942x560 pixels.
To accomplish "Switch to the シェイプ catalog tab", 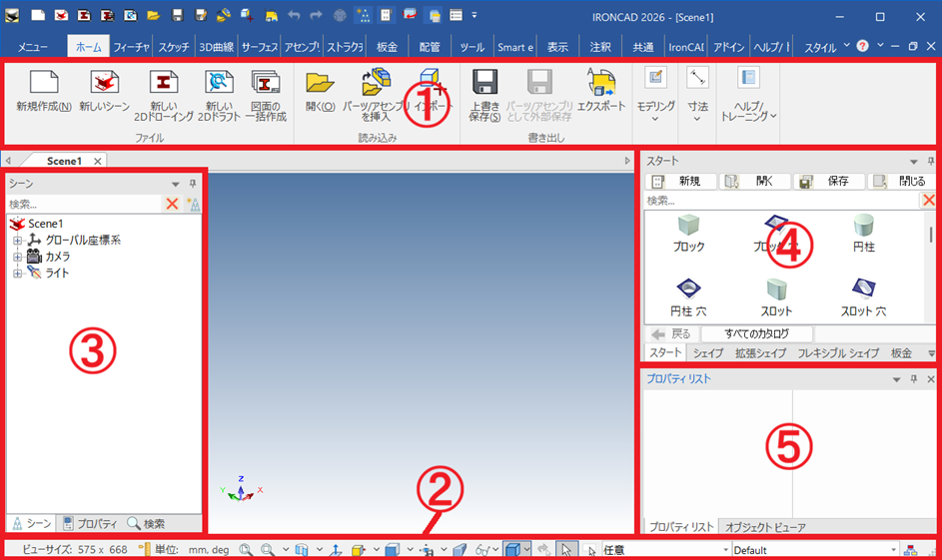I will click(708, 353).
